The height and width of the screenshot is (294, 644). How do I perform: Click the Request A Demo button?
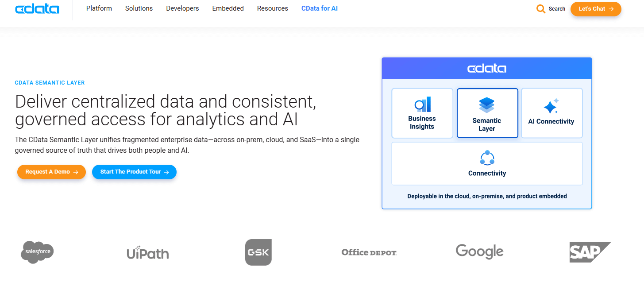point(51,172)
